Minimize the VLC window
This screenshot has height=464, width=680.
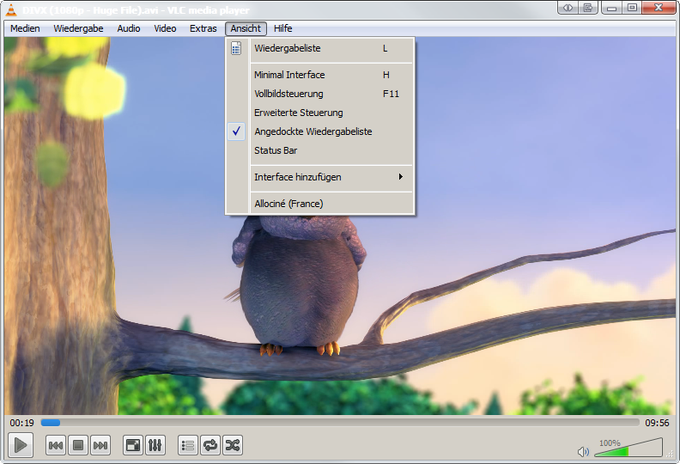click(611, 8)
